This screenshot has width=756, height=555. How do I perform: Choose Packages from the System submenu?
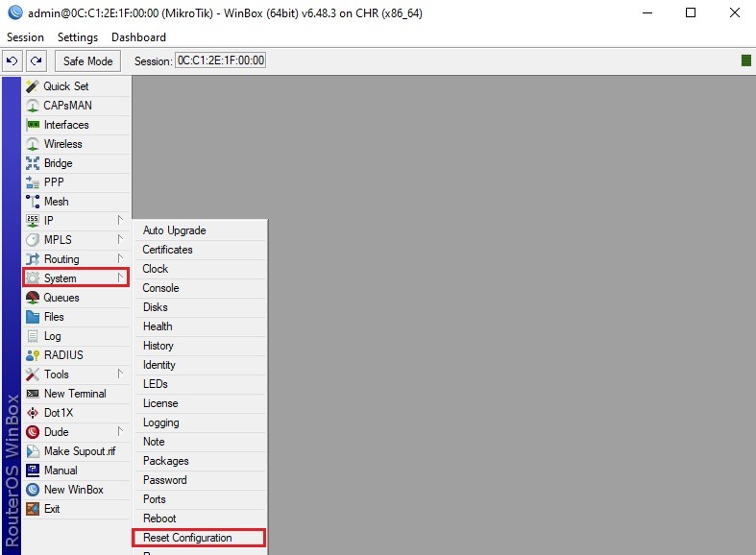(165, 461)
